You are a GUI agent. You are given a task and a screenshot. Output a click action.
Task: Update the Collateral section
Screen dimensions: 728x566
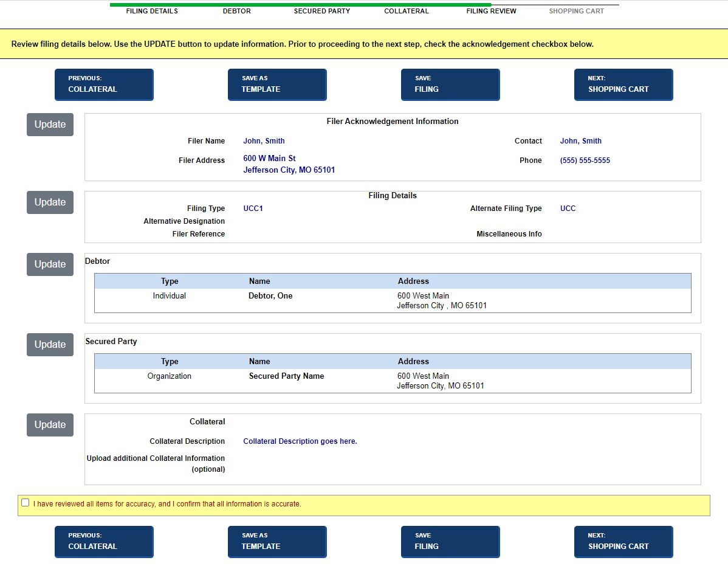click(50, 425)
